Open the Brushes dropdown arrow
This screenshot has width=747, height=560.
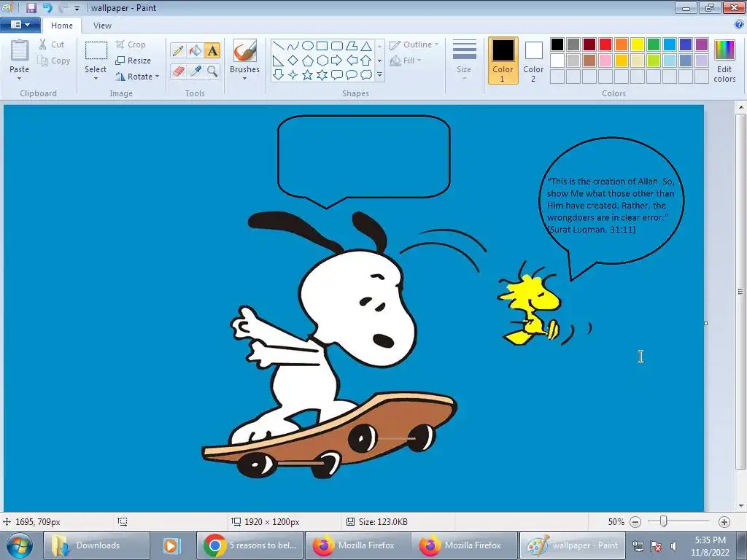click(x=244, y=78)
